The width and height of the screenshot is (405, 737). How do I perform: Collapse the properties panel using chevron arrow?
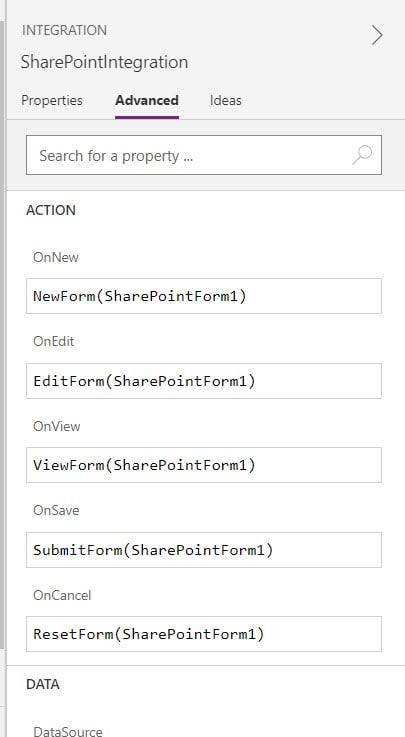pyautogui.click(x=377, y=35)
